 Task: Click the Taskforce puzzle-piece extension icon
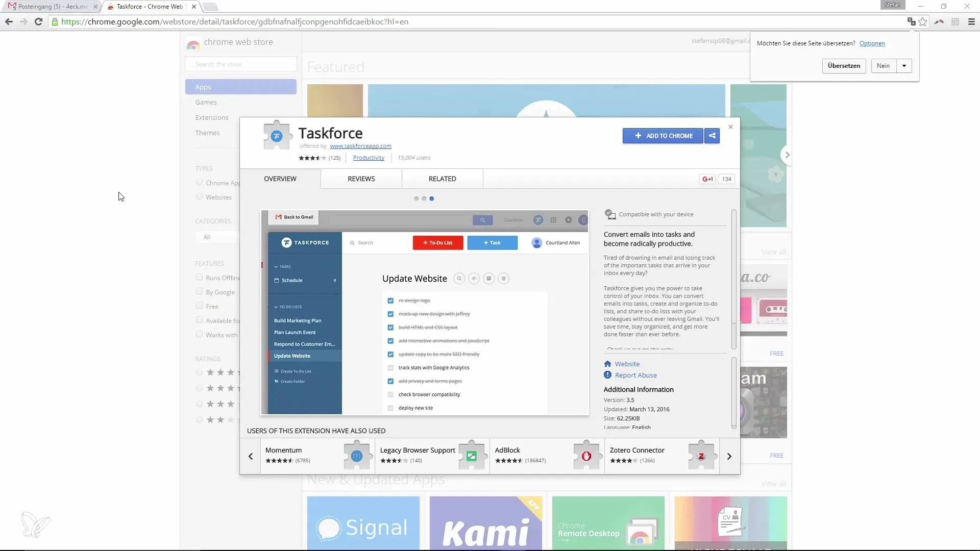(x=277, y=135)
